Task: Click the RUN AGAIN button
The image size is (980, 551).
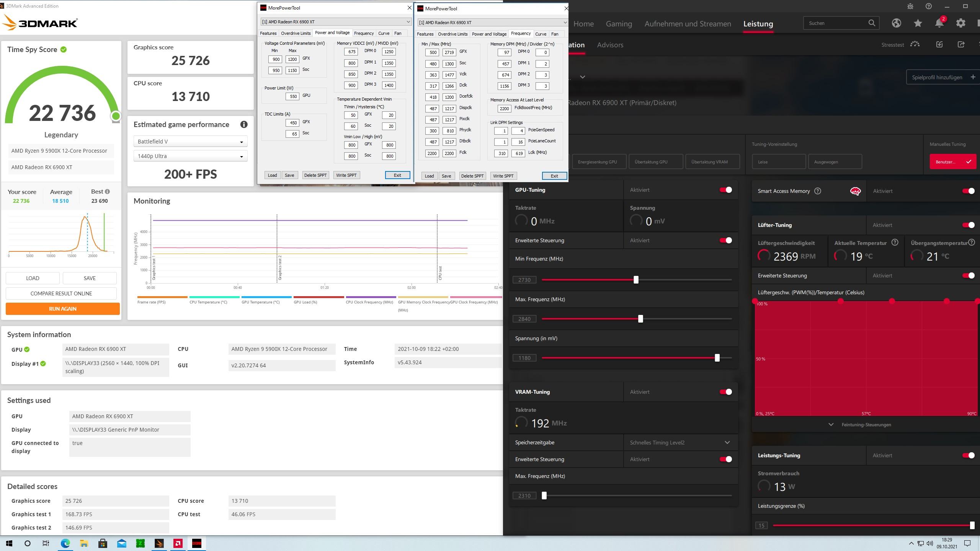Action: point(63,309)
